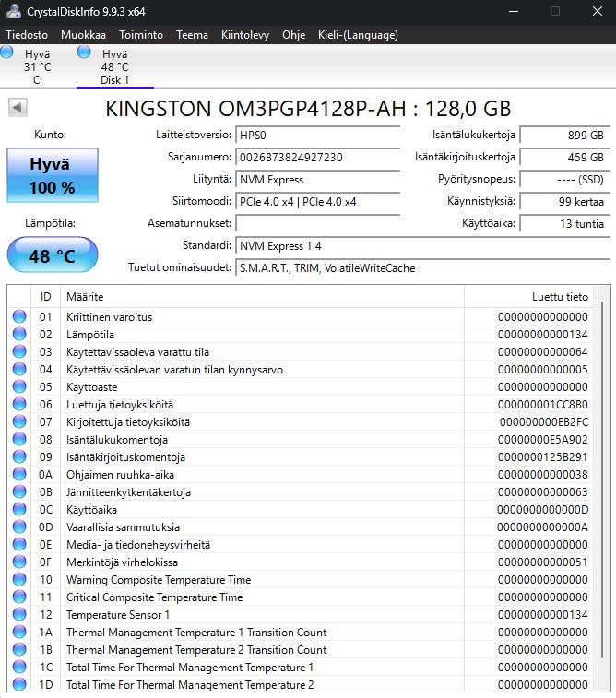Click the orb next to Vaarallisia sammutuksia
This screenshot has height=698, width=616.
(x=19, y=526)
